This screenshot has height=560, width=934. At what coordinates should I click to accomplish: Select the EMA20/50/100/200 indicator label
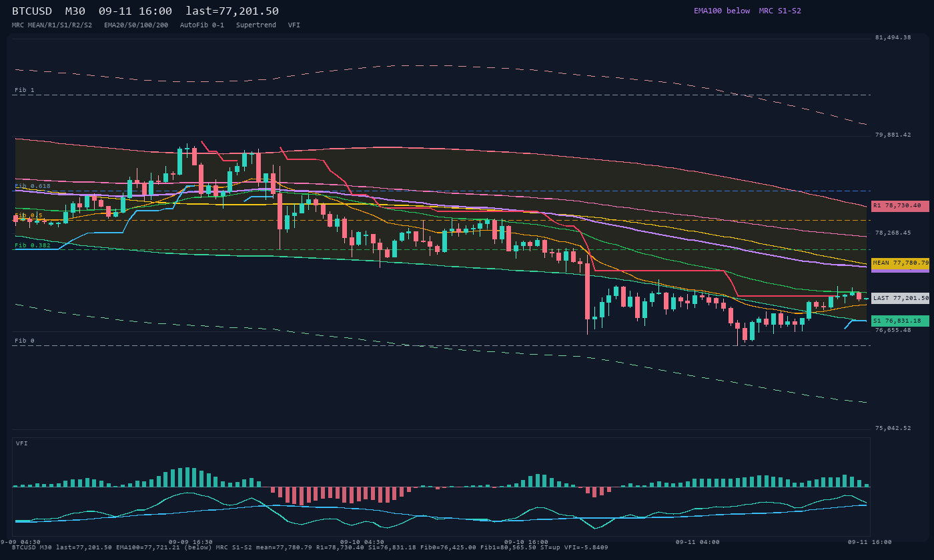click(x=136, y=25)
